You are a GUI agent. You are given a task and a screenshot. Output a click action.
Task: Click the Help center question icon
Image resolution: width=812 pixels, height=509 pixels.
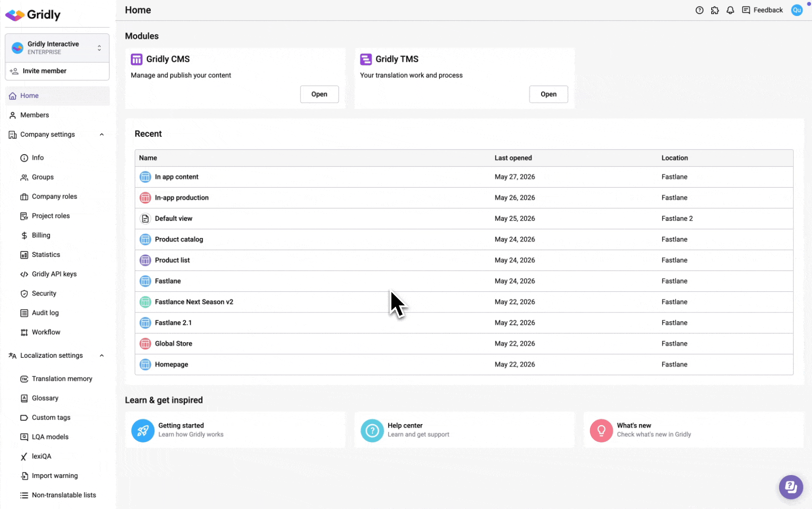coord(372,430)
